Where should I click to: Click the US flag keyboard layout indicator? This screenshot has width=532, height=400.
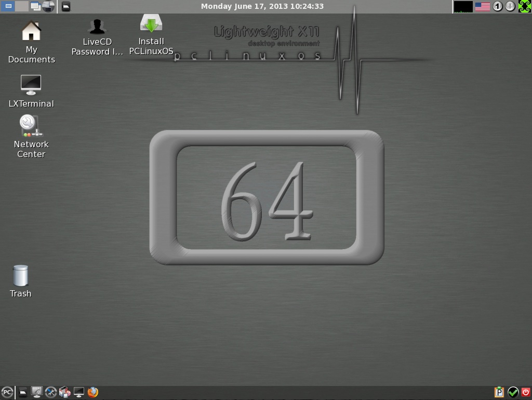click(x=483, y=6)
